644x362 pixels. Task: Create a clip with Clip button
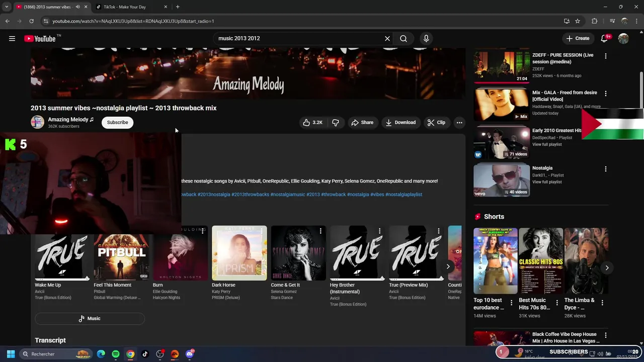coord(436,123)
